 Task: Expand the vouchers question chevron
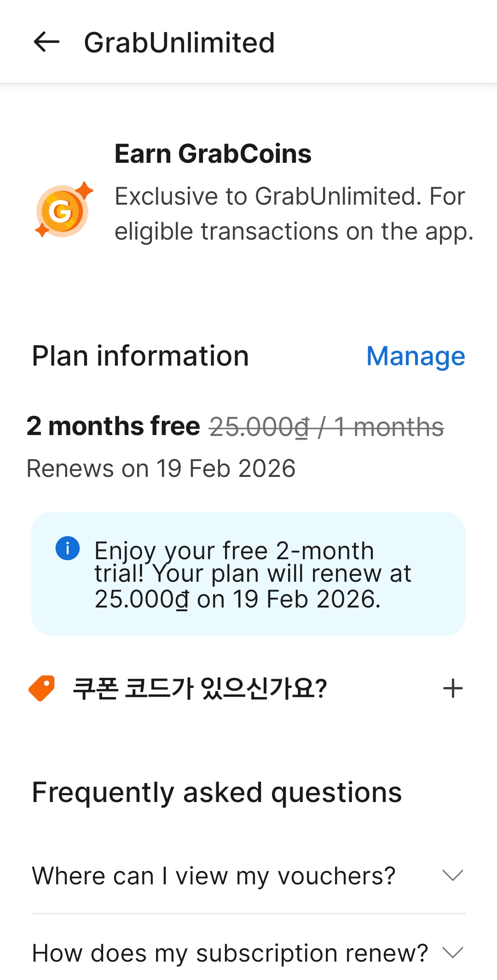(x=452, y=875)
